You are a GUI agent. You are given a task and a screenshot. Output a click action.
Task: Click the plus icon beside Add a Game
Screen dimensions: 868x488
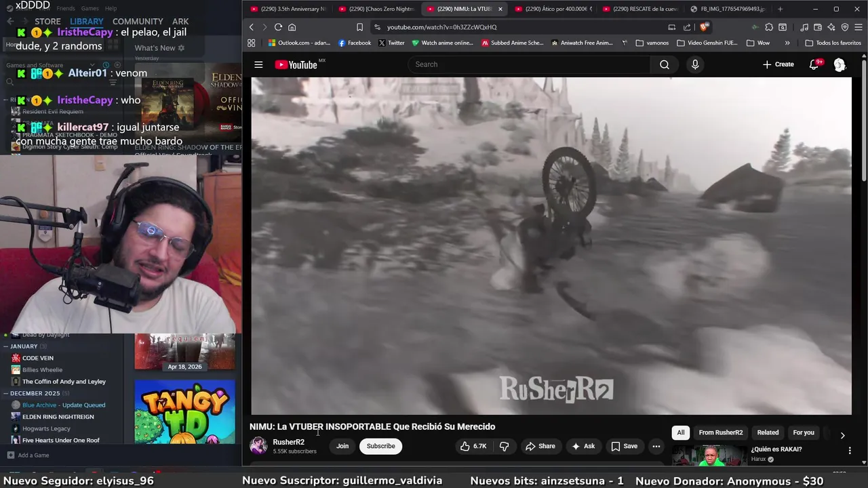[10, 455]
